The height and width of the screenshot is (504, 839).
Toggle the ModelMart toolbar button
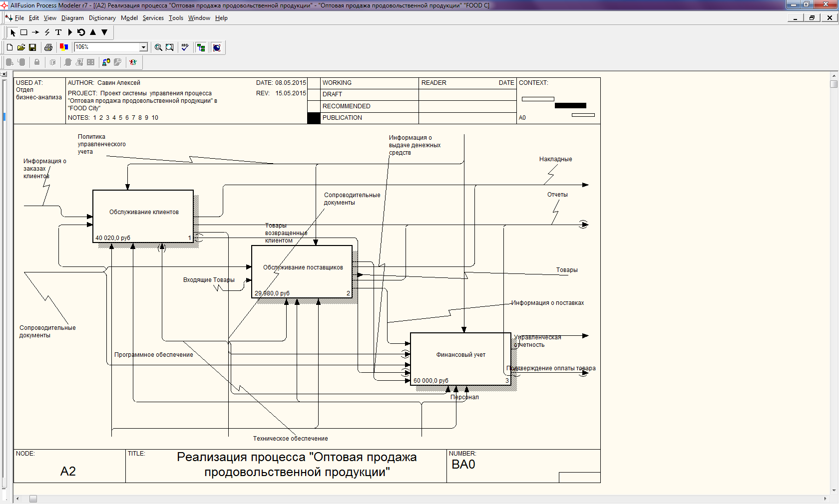(217, 47)
